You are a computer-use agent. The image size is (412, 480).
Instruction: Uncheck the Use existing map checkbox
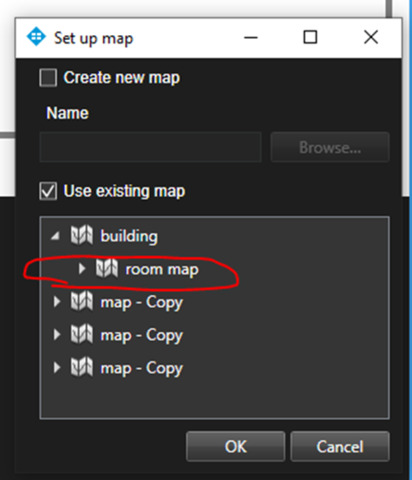coord(48,191)
